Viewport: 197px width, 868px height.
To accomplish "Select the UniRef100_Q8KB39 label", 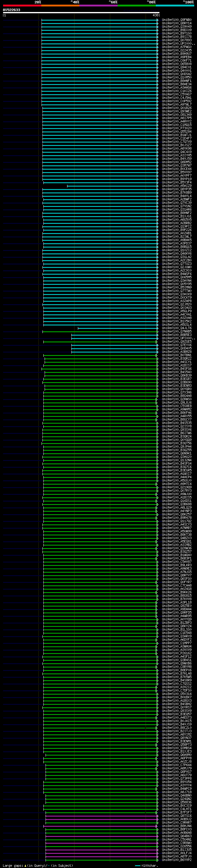I will tap(176, 376).
